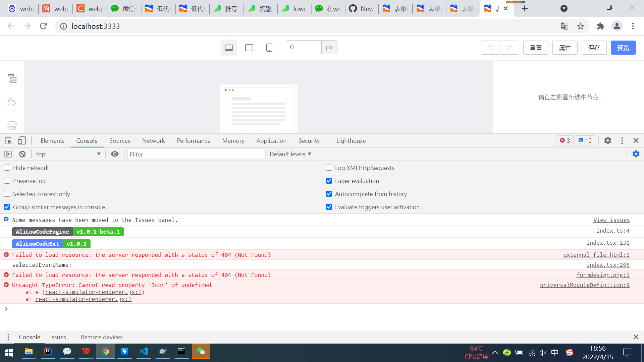Screen dimensions: 644x362
Task: Switch to tablet preview mode icon
Action: [x=249, y=47]
